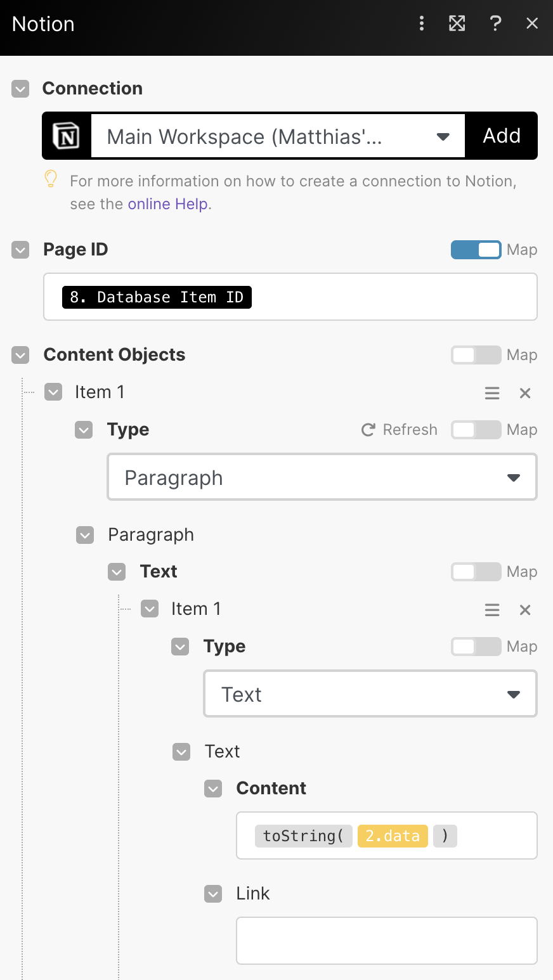The width and height of the screenshot is (553, 980).
Task: Enable the Content Objects Map toggle
Action: pos(476,355)
